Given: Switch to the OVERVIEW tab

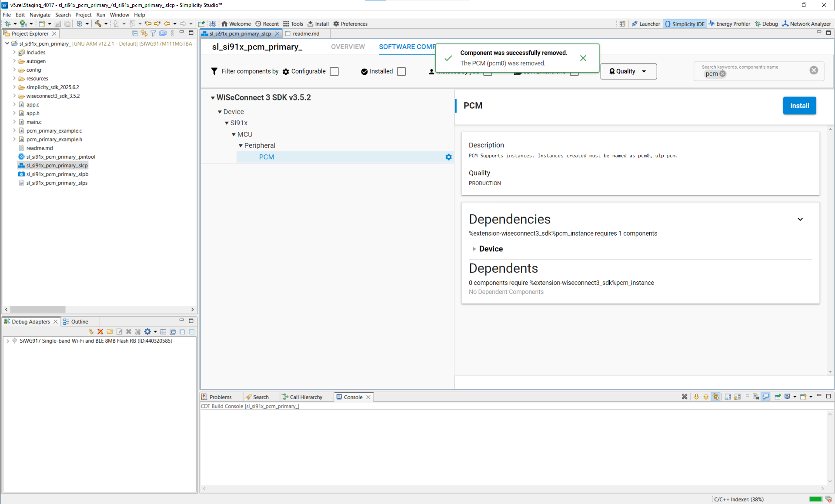Looking at the screenshot, I should (347, 47).
